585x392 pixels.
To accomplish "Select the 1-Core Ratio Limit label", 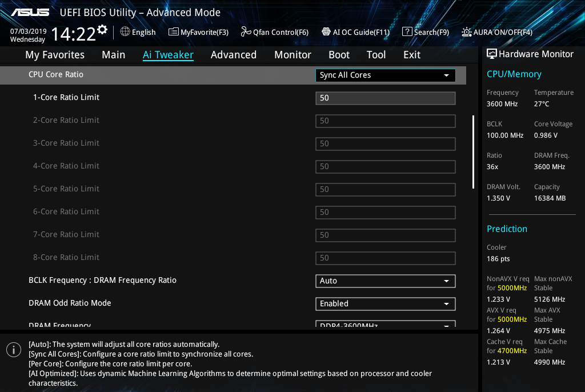I will (x=66, y=97).
